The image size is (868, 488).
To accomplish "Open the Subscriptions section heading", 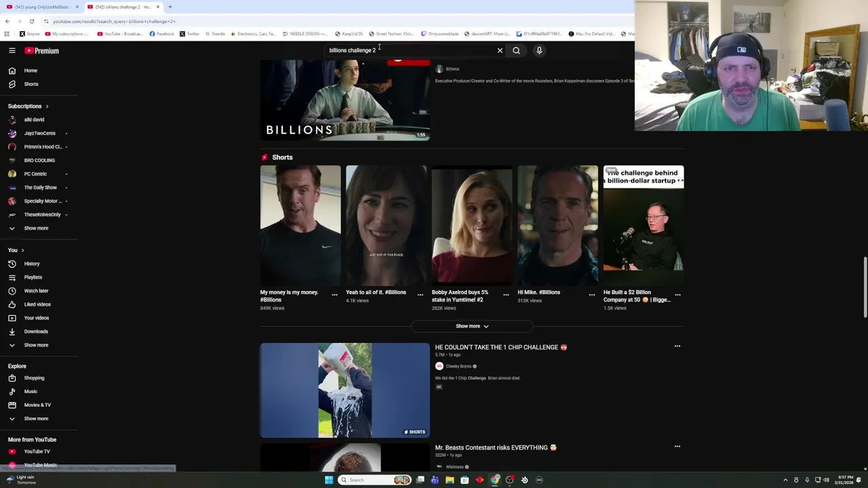I will pyautogui.click(x=28, y=106).
